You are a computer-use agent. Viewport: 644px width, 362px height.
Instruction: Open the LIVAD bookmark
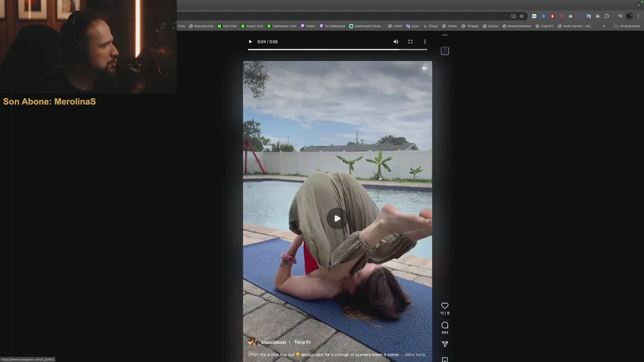coord(395,26)
